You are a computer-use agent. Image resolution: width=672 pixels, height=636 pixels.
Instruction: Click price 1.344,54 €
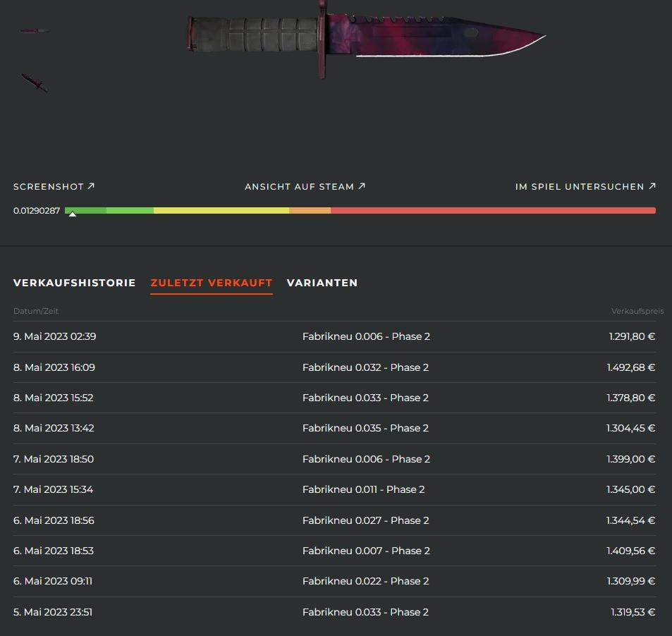[x=631, y=520]
